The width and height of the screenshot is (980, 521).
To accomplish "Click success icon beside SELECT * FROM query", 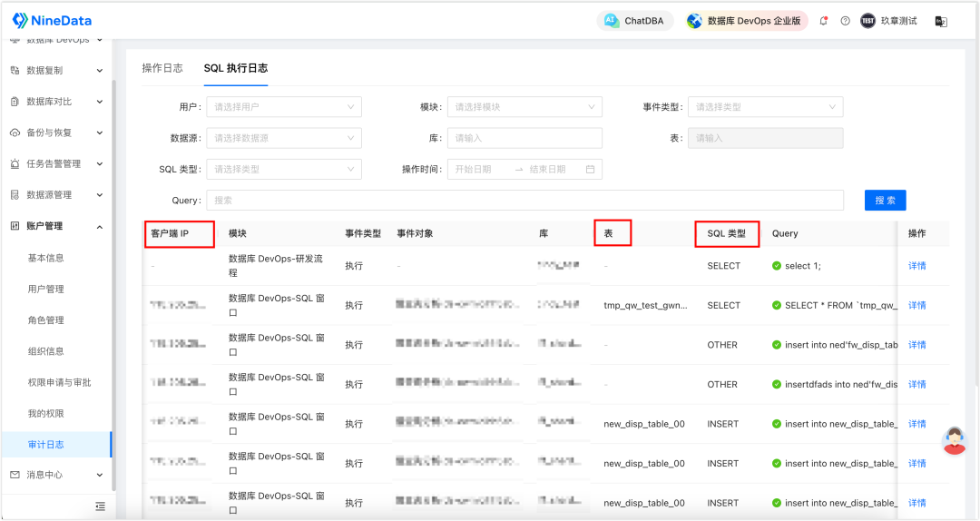I will [776, 305].
